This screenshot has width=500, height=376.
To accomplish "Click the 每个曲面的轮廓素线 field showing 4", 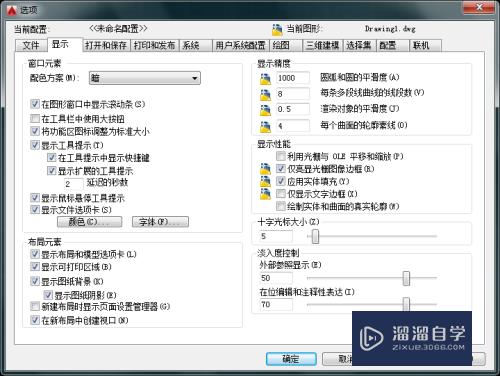I will (x=293, y=126).
